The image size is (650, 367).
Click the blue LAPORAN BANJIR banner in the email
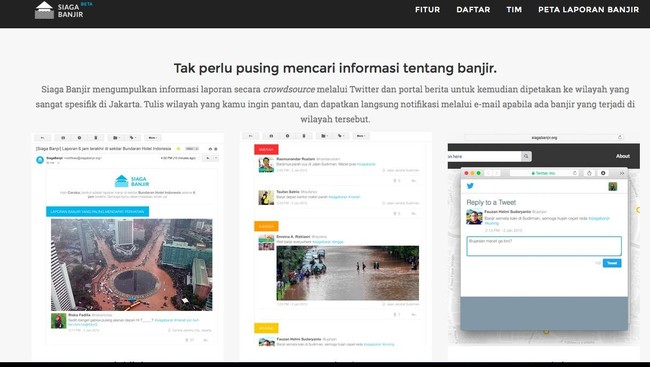pos(97,211)
